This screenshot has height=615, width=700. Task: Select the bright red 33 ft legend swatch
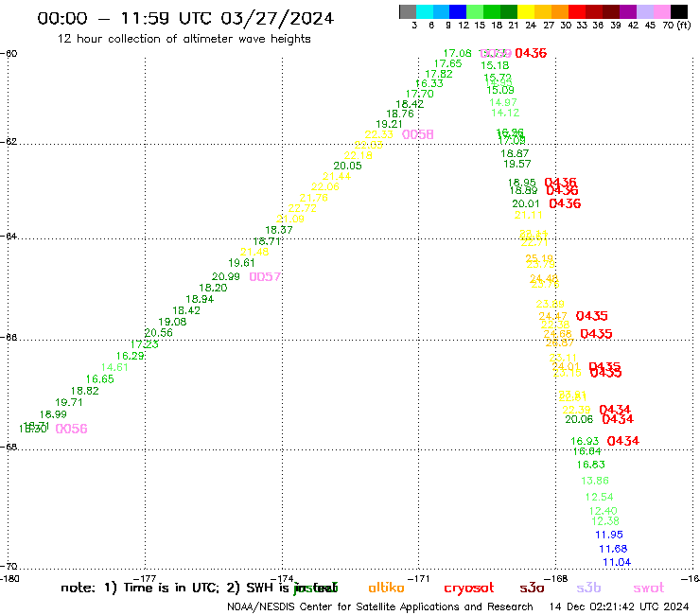coord(577,11)
